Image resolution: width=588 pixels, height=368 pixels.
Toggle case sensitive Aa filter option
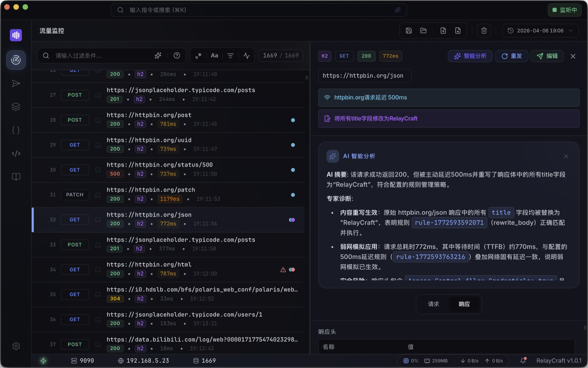point(215,56)
